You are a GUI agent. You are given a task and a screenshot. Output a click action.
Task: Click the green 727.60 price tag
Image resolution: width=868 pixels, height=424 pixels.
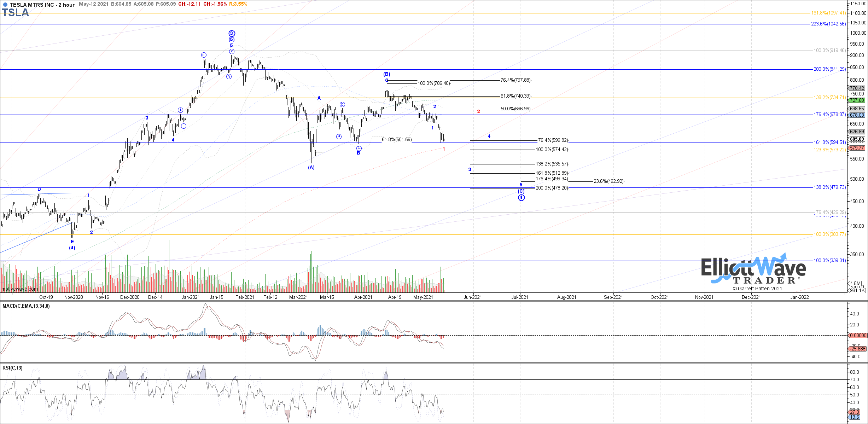click(857, 100)
